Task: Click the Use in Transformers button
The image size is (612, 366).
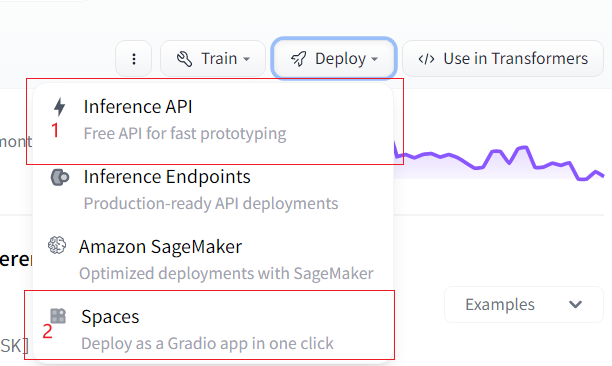Action: click(x=503, y=59)
